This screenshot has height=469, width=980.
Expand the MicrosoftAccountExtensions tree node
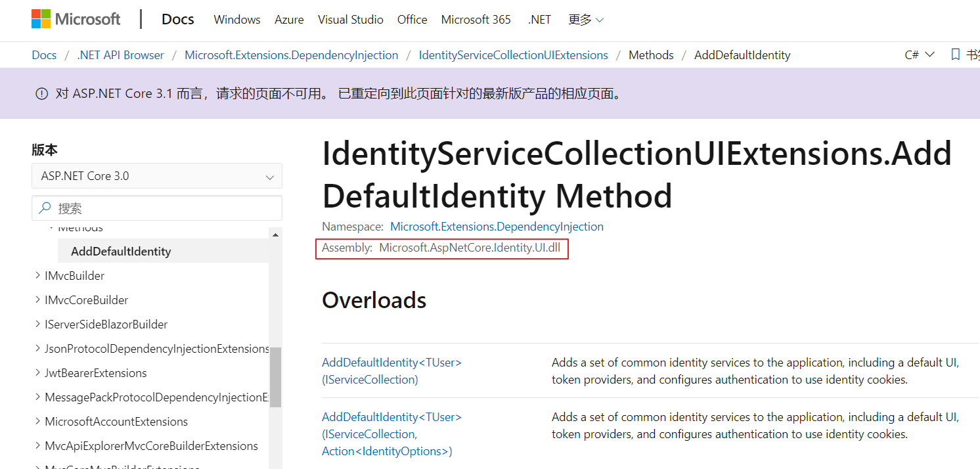pos(37,421)
